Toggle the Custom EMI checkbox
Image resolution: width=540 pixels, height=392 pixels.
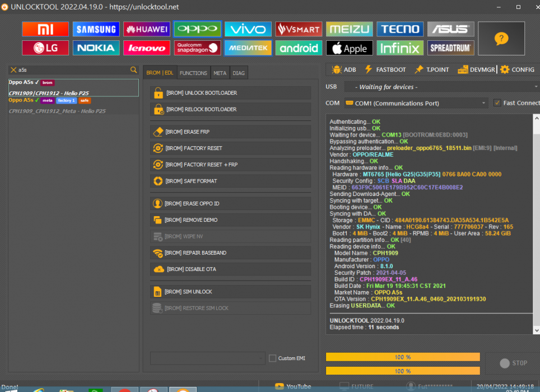[272, 358]
